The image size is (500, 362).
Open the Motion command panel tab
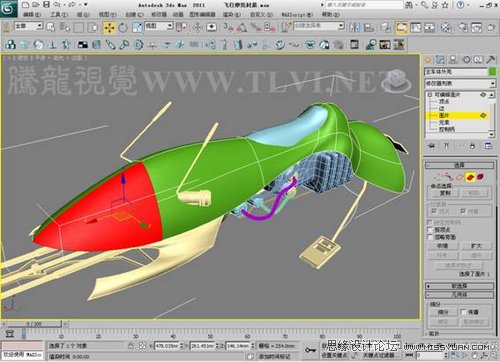(x=466, y=60)
